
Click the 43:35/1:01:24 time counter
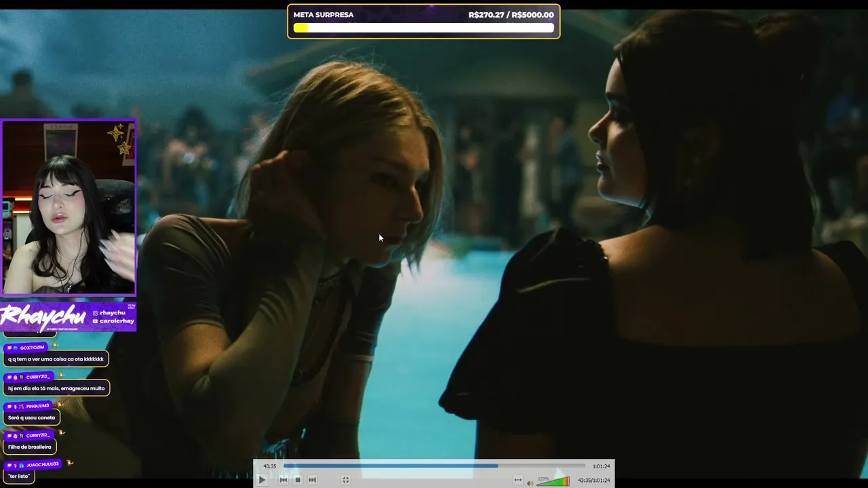pyautogui.click(x=593, y=481)
